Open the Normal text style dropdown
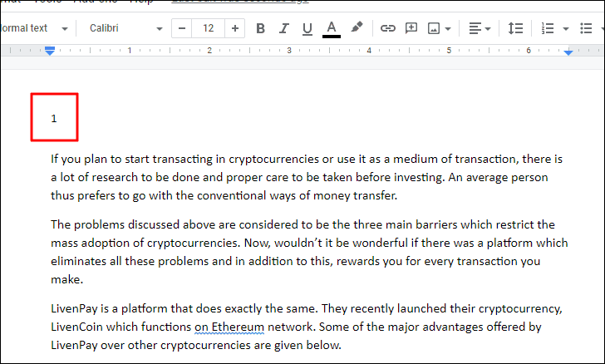This screenshot has width=605, height=364. click(34, 28)
